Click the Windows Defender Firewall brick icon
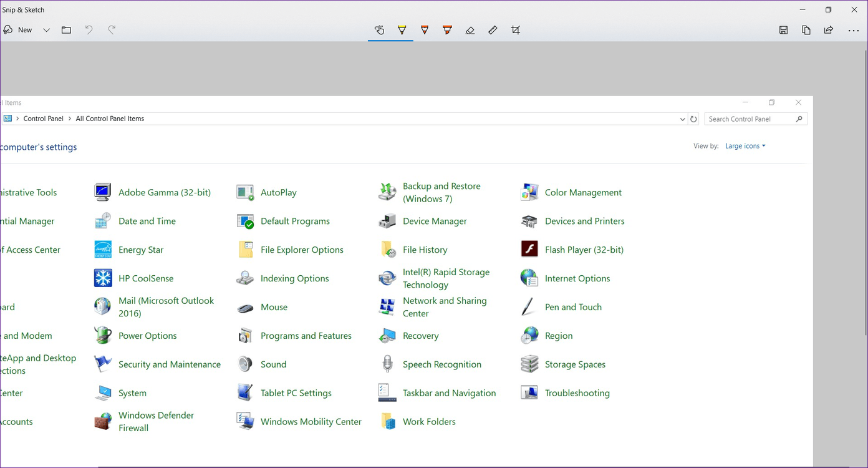The width and height of the screenshot is (868, 468). point(103,422)
